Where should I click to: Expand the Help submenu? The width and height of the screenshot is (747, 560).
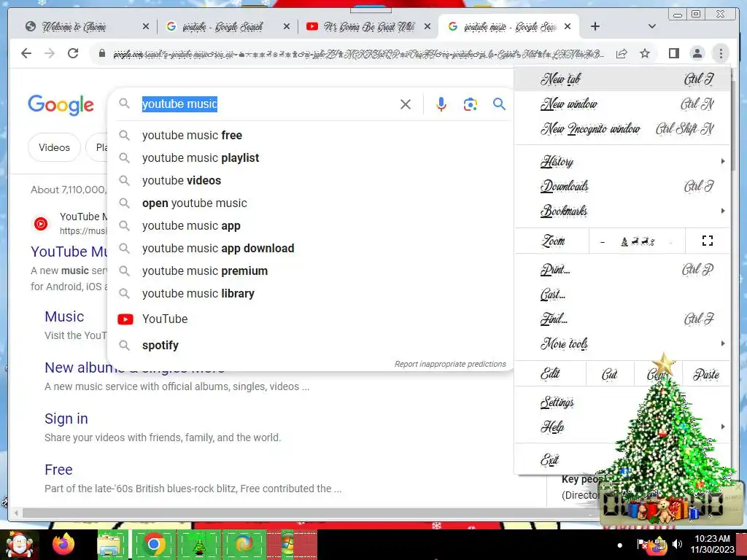[623, 427]
